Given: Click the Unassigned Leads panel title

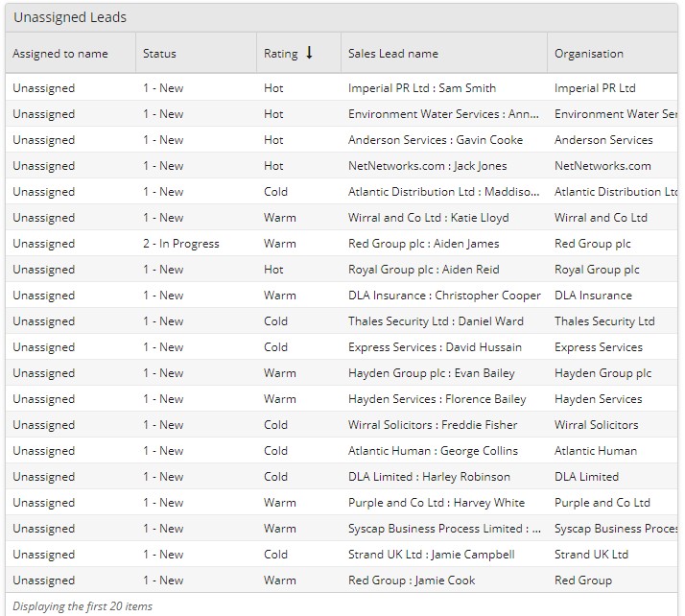Looking at the screenshot, I should (70, 17).
